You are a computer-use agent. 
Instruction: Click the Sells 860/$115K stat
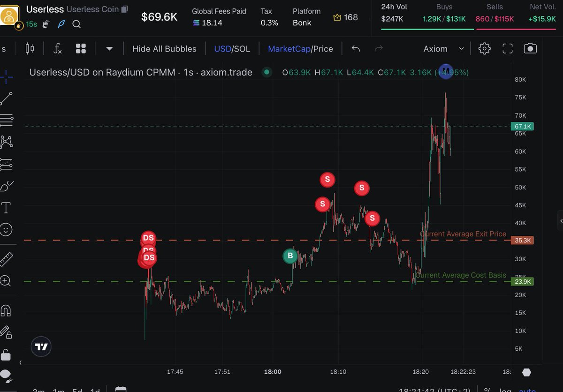[495, 13]
